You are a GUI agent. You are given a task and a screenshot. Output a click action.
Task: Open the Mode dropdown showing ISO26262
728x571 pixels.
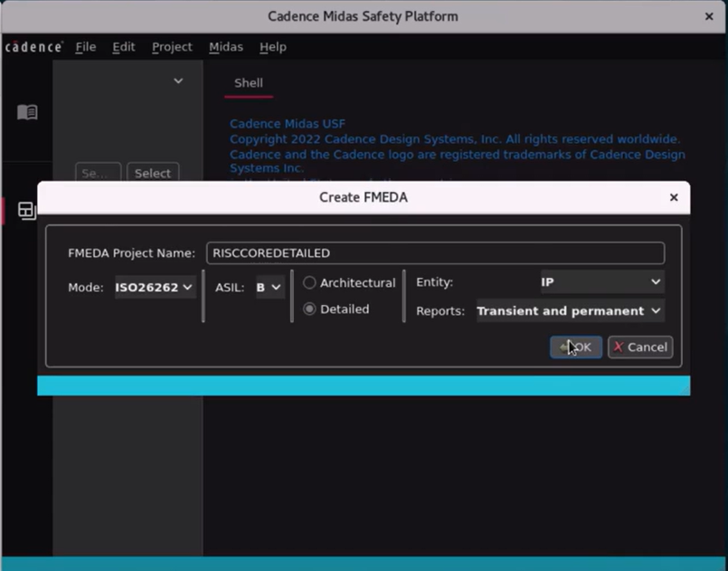tap(154, 286)
